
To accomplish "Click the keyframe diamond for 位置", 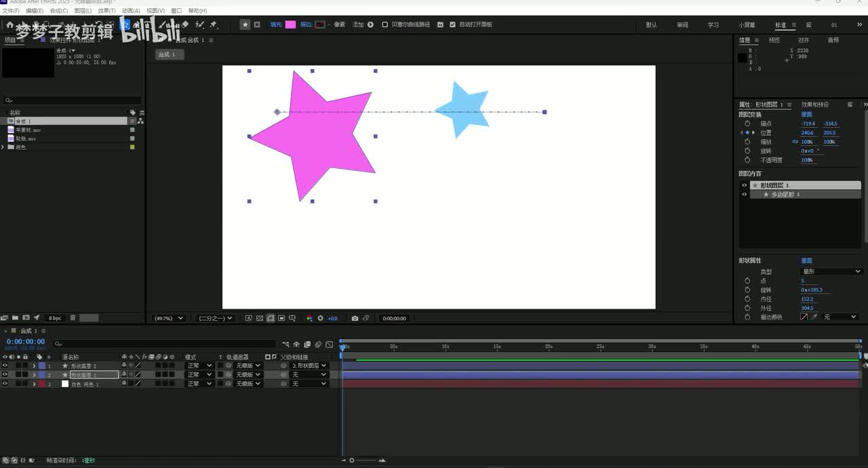I will coord(747,132).
